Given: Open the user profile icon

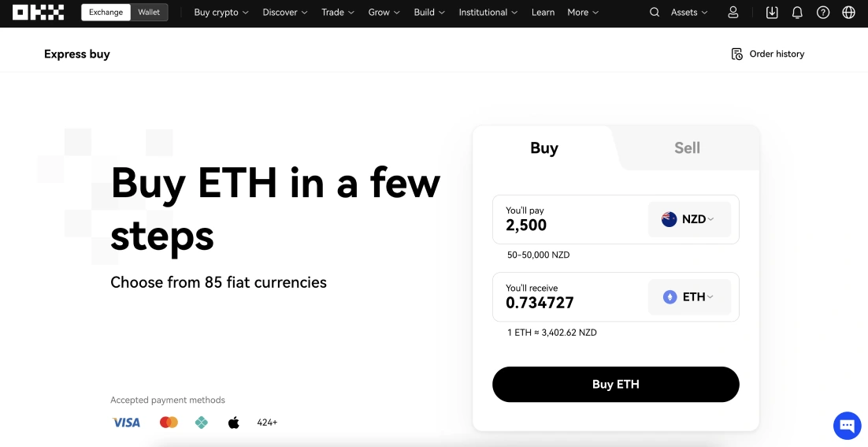Looking at the screenshot, I should click(733, 12).
